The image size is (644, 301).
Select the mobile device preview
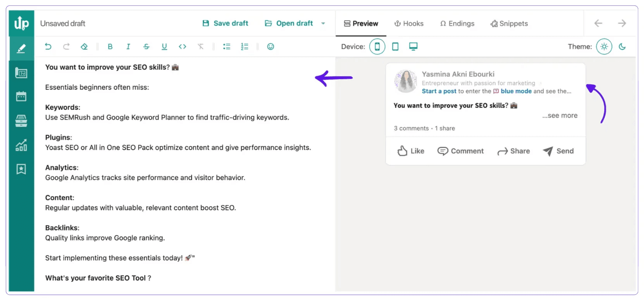pyautogui.click(x=377, y=47)
